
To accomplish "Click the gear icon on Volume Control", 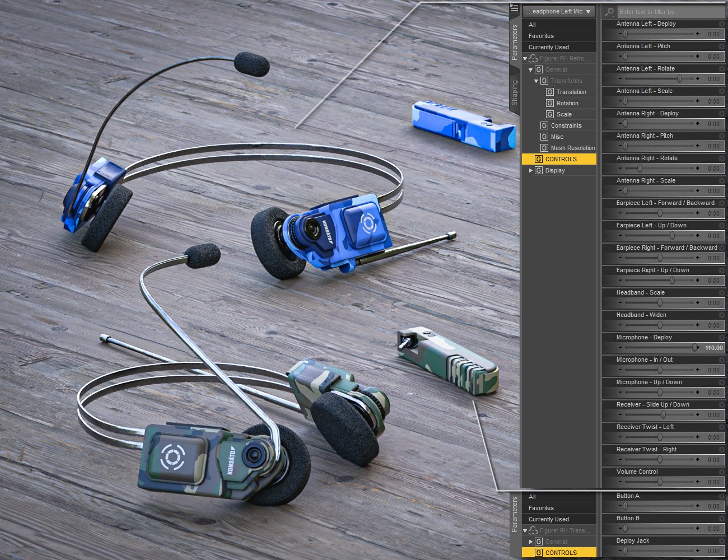I will pyautogui.click(x=721, y=472).
